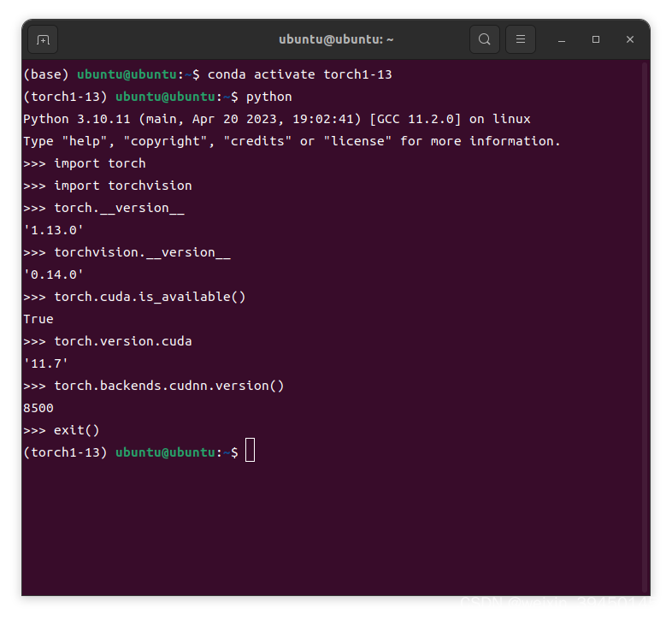Click the '0.14.0' output
Screen dimensions: 672x620
pos(53,275)
